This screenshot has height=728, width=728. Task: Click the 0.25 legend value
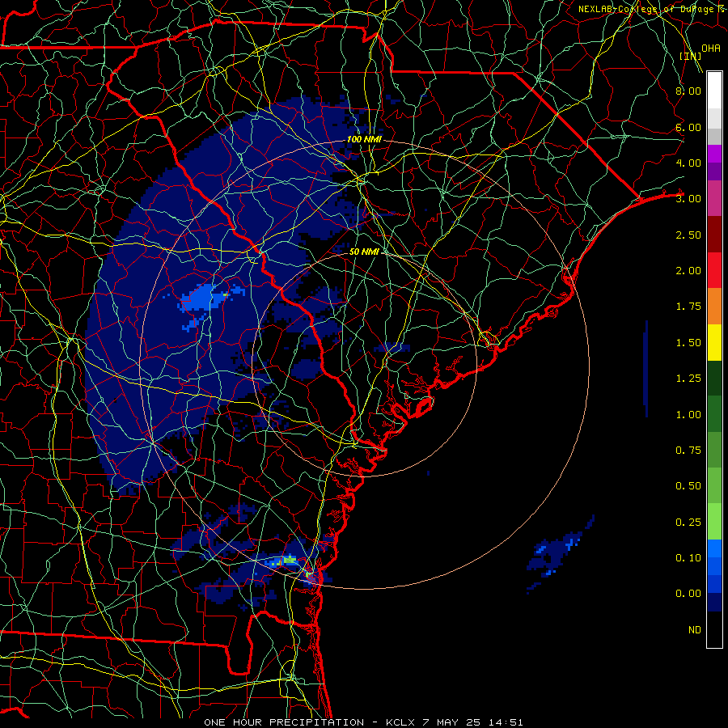coord(688,523)
